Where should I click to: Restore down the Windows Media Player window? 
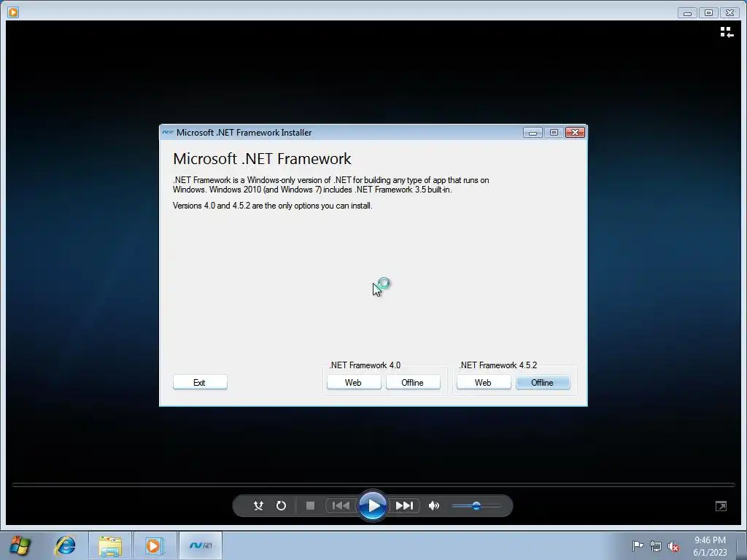click(x=708, y=13)
